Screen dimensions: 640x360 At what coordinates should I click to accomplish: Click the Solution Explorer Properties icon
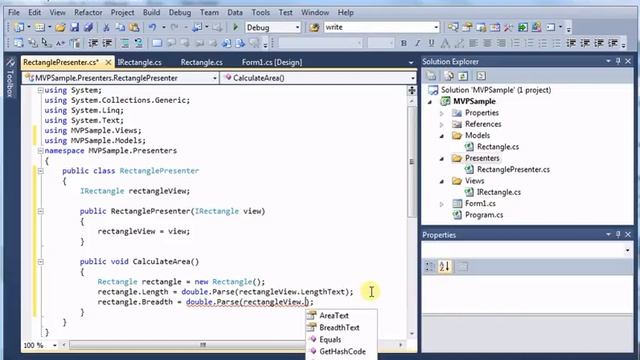431,76
